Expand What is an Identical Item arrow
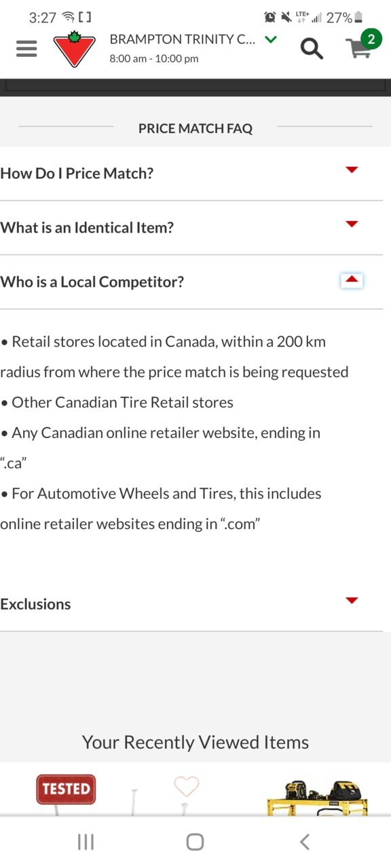Viewport: 391px width, 868px height. point(352,224)
